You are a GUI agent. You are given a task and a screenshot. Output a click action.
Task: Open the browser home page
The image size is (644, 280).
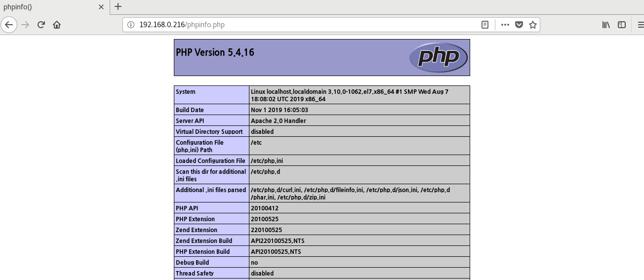click(x=57, y=25)
